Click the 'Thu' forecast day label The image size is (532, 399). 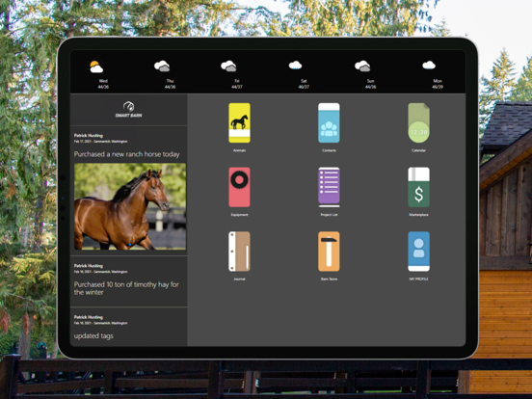(x=170, y=81)
